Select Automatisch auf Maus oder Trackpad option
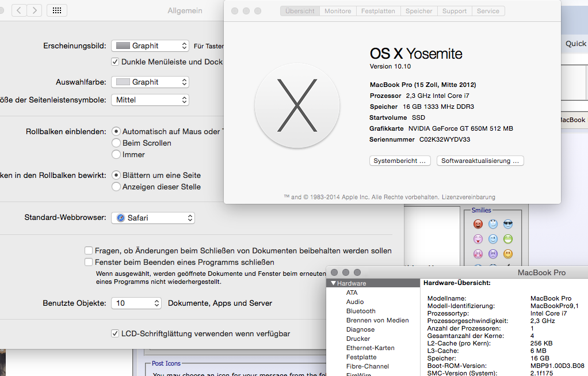The width and height of the screenshot is (588, 376). (x=116, y=131)
